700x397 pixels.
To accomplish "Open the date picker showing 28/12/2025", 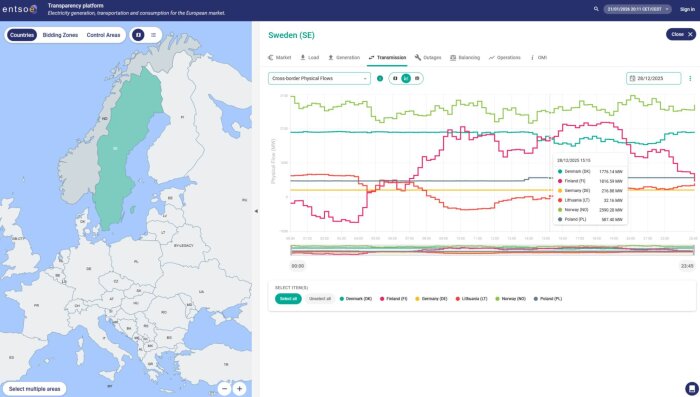I will pos(654,79).
